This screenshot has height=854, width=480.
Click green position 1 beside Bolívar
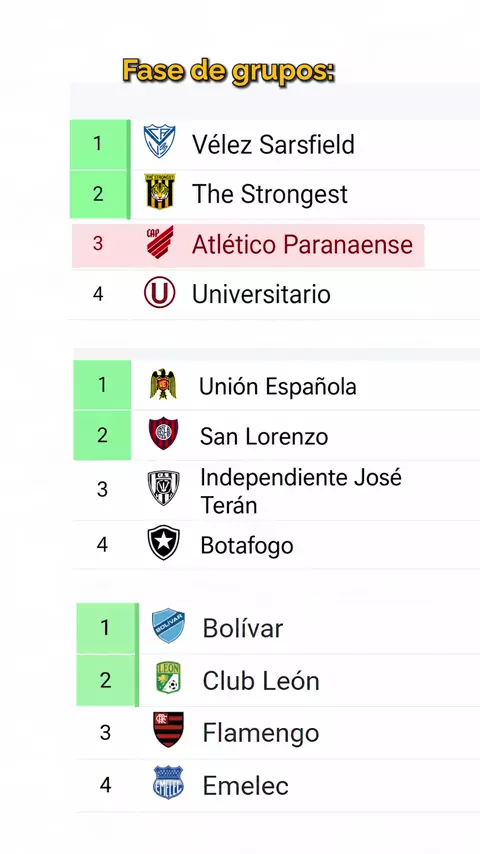click(x=106, y=628)
